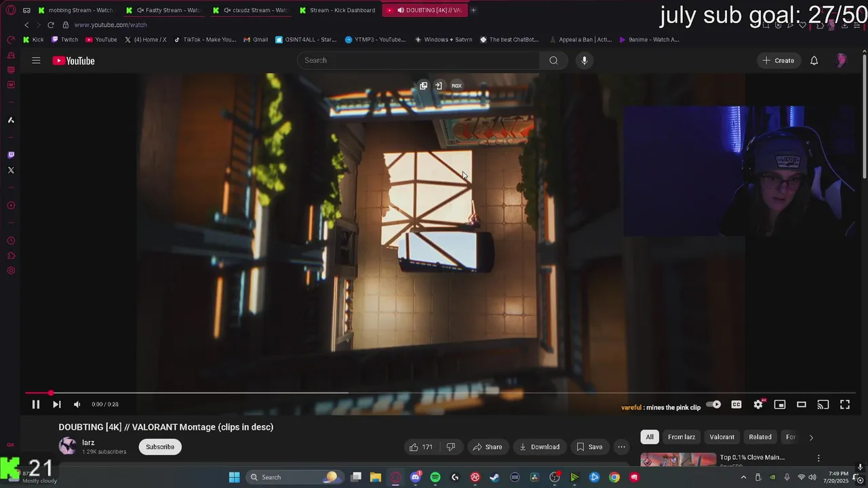
Task: Reload the page
Action: pyautogui.click(x=51, y=25)
